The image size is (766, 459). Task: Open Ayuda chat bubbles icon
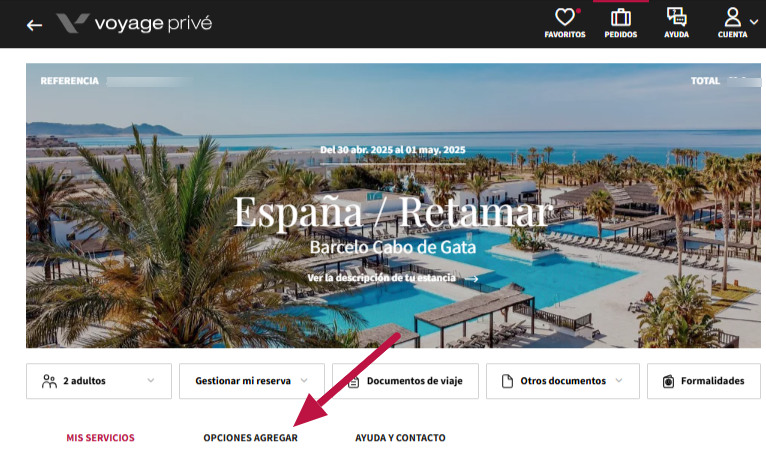click(x=677, y=17)
